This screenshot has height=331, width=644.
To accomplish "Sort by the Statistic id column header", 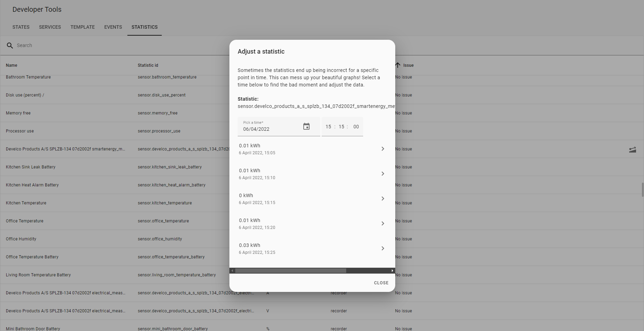I will pos(148,65).
